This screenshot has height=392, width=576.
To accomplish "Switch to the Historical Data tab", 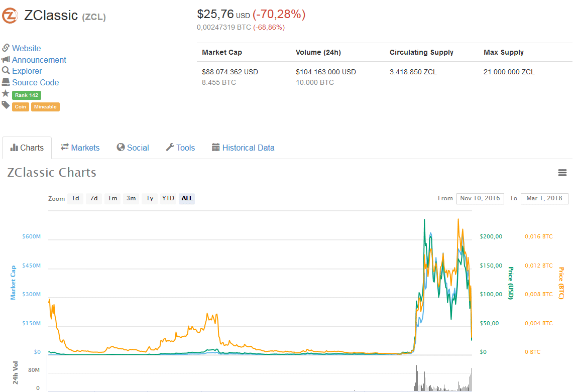I will pyautogui.click(x=243, y=148).
